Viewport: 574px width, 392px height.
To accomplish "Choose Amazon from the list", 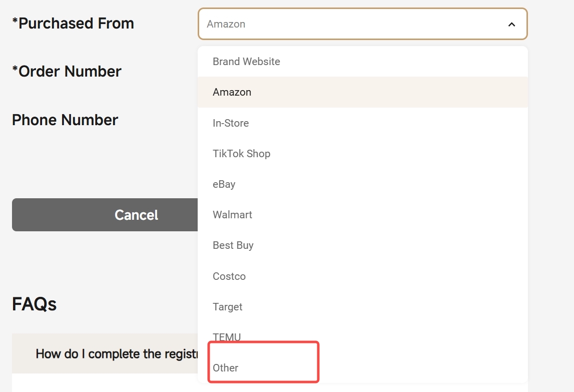I will tap(362, 92).
